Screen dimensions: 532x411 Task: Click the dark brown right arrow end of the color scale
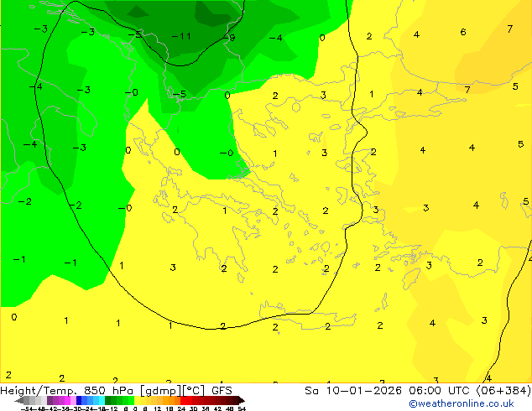(x=242, y=400)
